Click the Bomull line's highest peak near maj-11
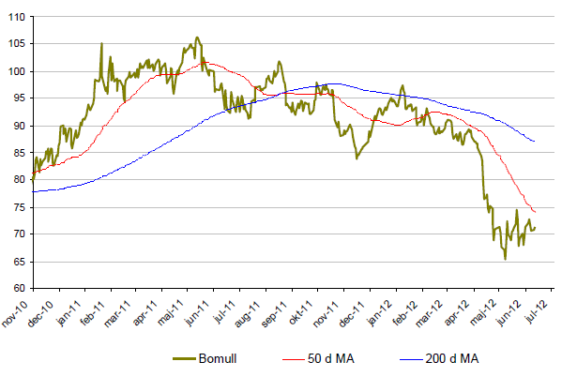 tap(197, 38)
